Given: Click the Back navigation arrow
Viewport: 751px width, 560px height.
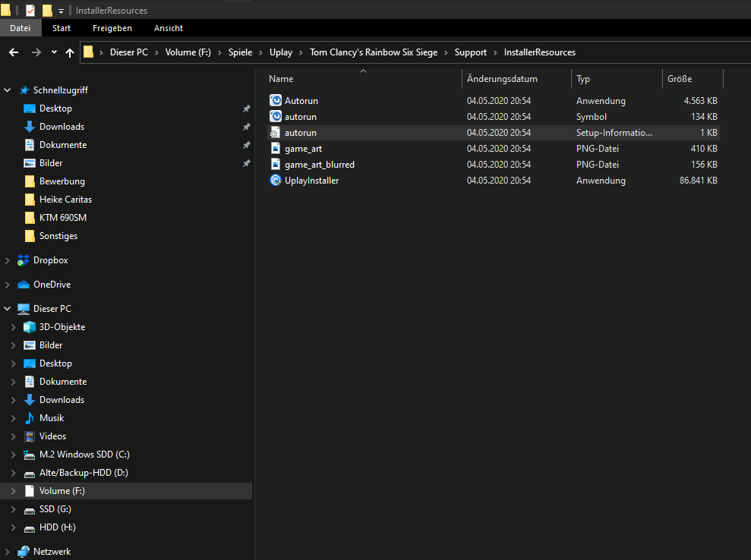Looking at the screenshot, I should (x=14, y=52).
